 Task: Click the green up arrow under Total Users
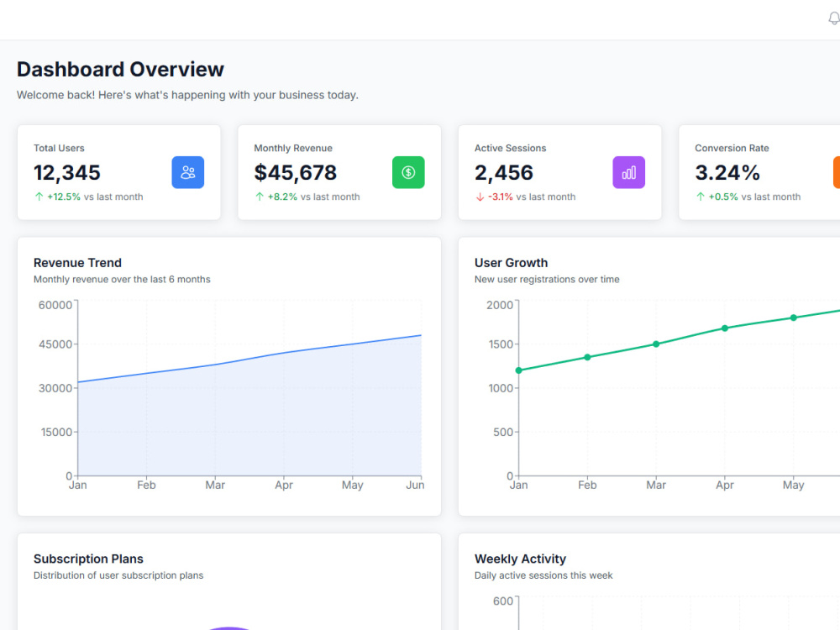(39, 197)
